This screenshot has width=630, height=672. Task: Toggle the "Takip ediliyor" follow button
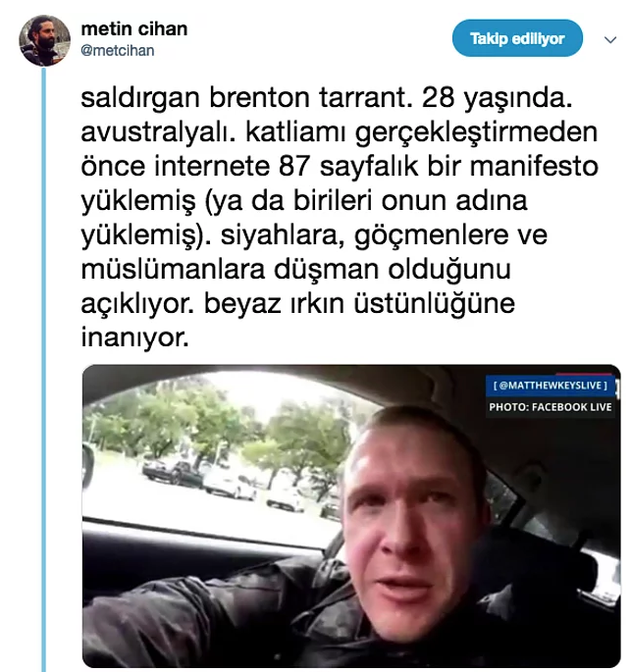click(x=517, y=38)
